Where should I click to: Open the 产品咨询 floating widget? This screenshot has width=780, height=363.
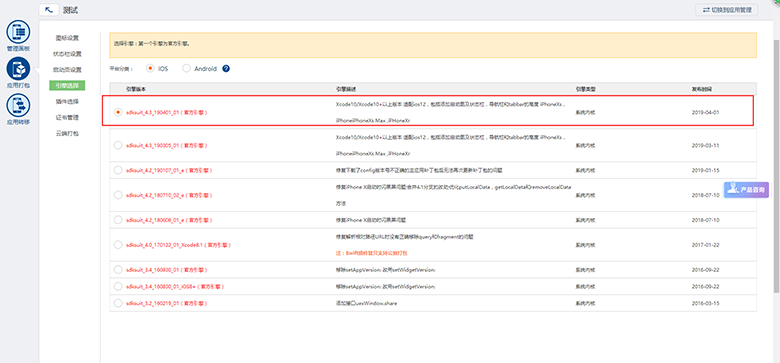tap(746, 190)
